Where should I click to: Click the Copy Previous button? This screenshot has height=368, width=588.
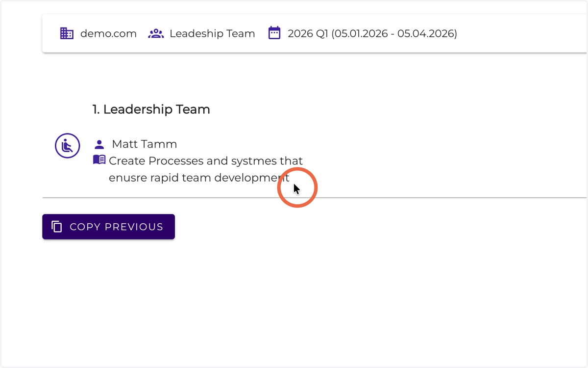coord(108,227)
